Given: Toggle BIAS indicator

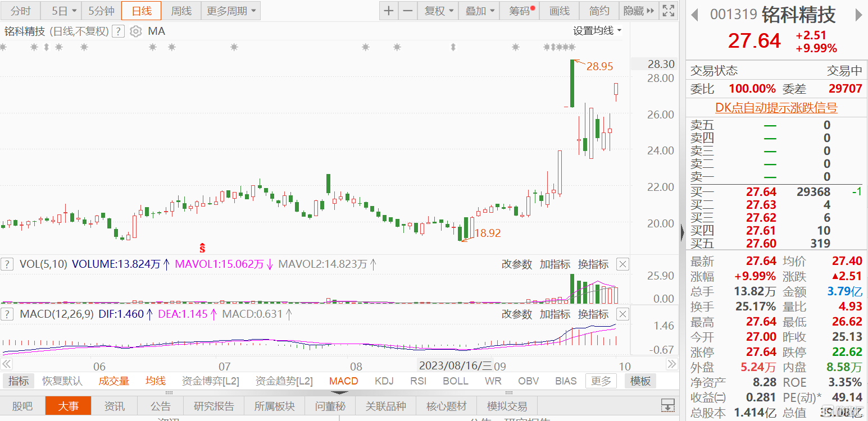Looking at the screenshot, I should 566,381.
